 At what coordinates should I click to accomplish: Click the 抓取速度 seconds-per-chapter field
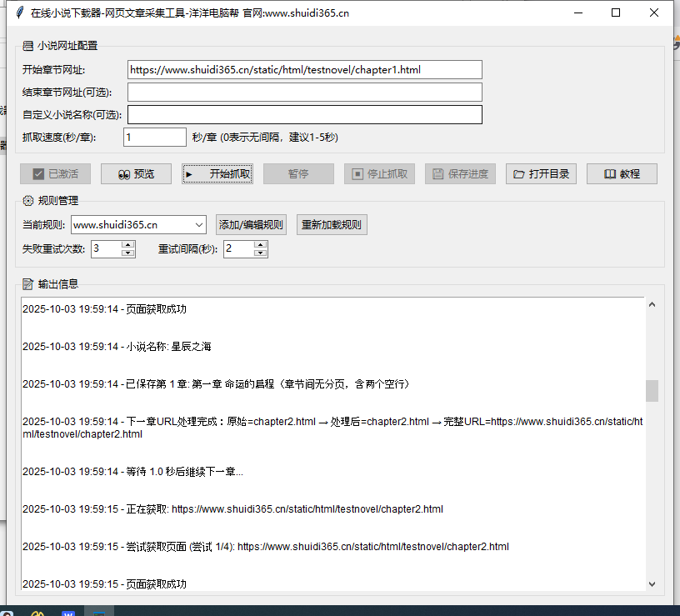click(154, 137)
